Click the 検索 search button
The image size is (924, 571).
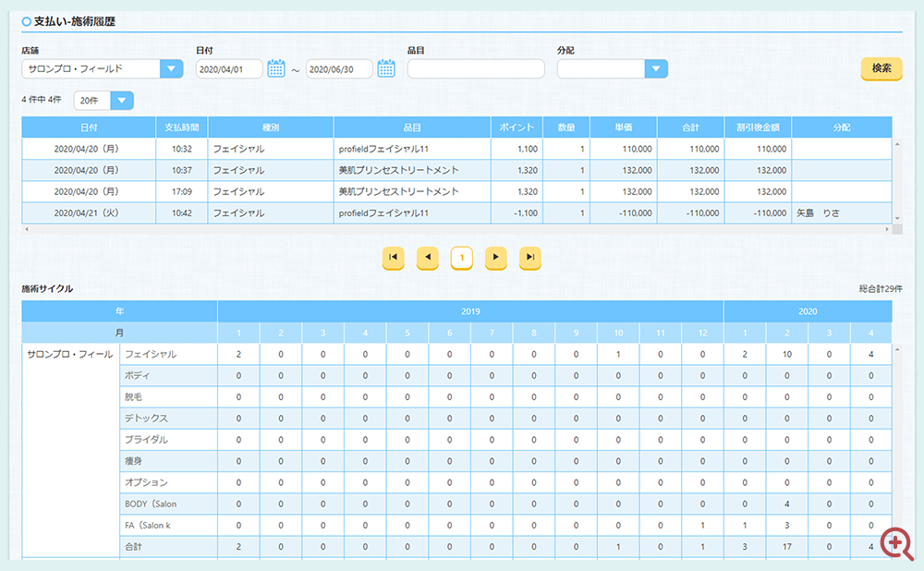(x=881, y=68)
